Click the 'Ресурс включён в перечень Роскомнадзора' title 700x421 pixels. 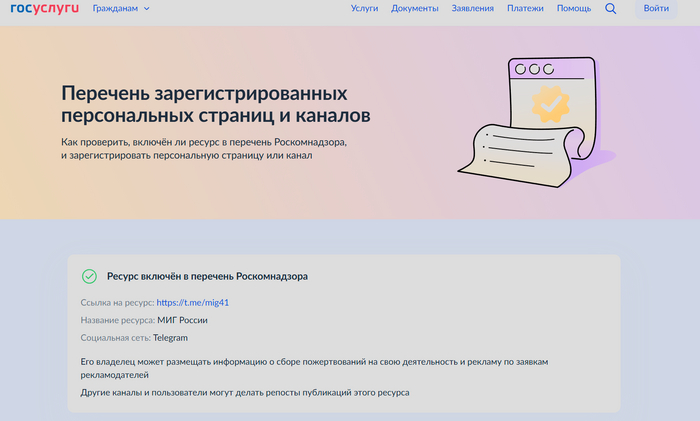coord(207,276)
